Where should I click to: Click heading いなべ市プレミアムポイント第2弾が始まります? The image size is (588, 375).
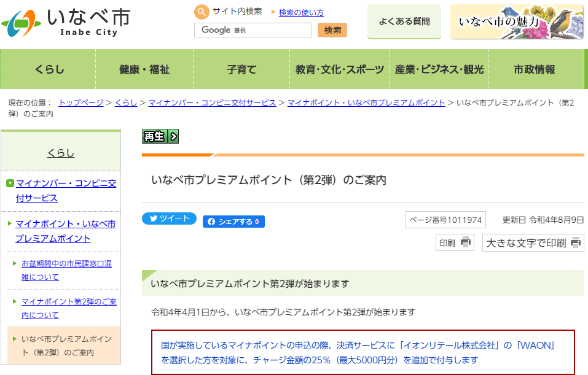point(249,284)
